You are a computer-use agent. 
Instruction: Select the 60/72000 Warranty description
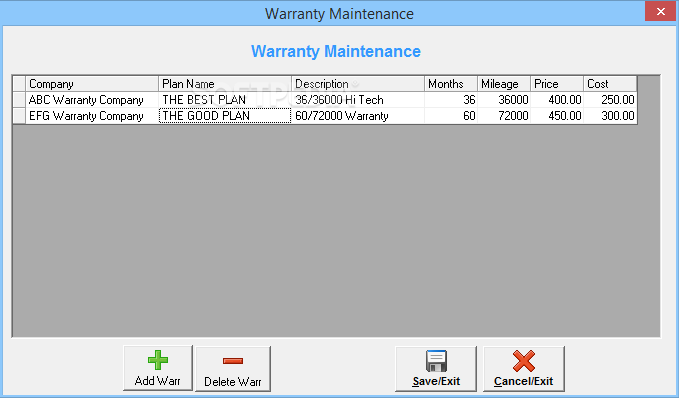pos(358,116)
